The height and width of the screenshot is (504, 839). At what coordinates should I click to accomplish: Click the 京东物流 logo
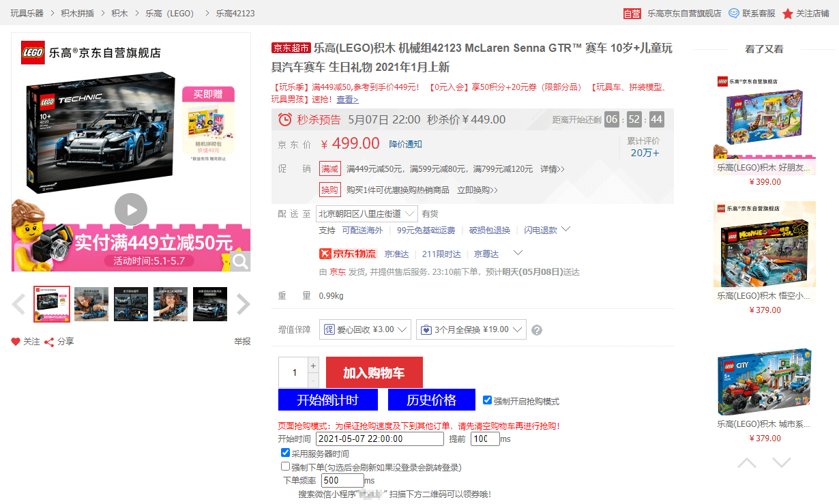pos(347,254)
